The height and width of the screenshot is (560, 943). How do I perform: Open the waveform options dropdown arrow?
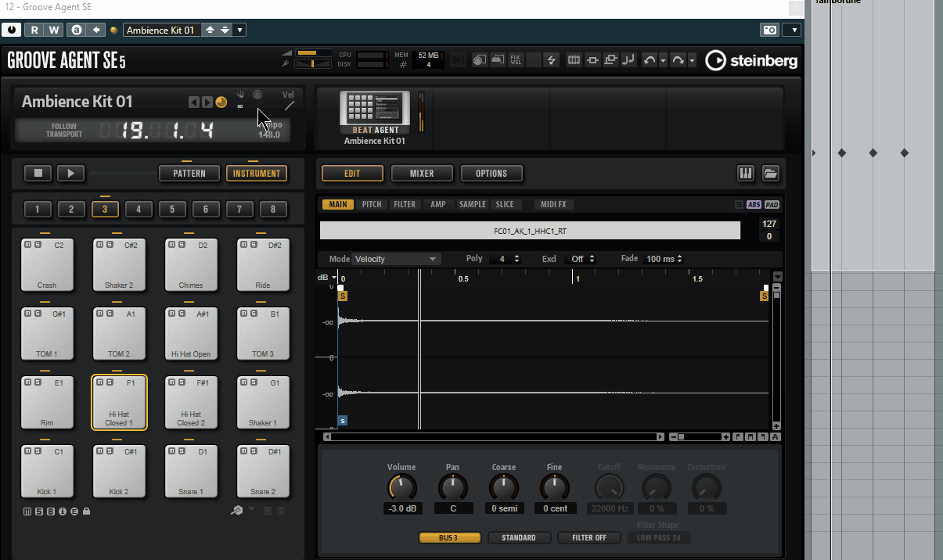(777, 277)
